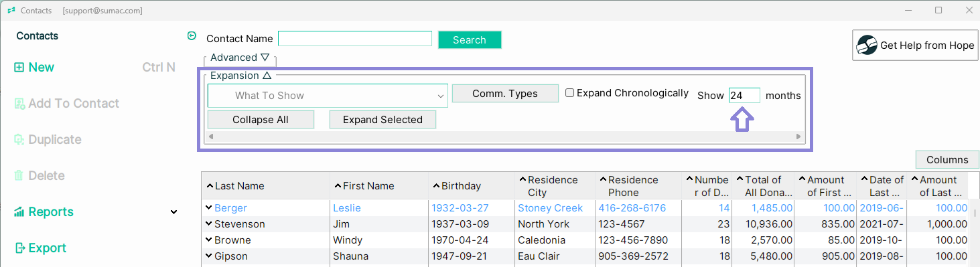Open the What To Show dropdown
Viewport: 980px width, 267px height.
pyautogui.click(x=328, y=96)
